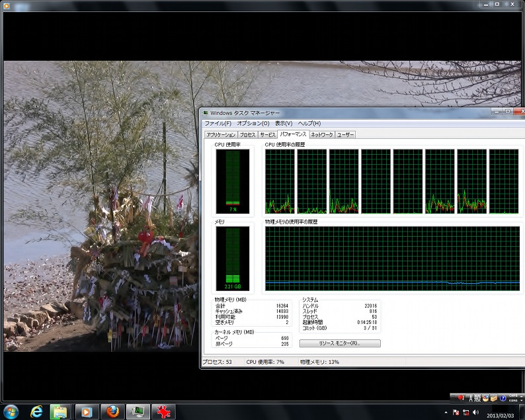
Task: Click the IME input mode 'A' icon
Action: [471, 398]
